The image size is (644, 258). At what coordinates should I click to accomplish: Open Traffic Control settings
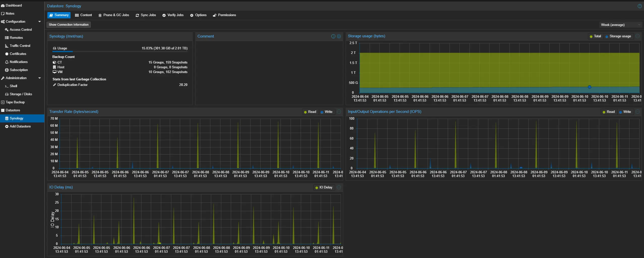20,46
